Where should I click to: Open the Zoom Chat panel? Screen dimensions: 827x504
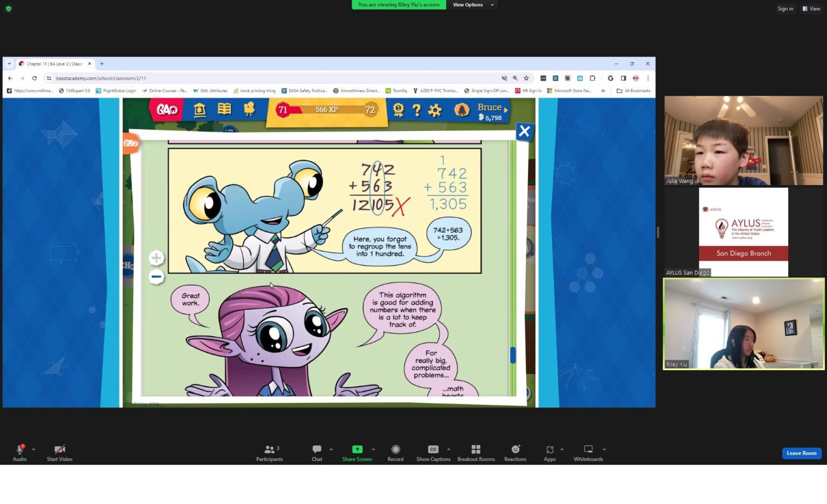(x=317, y=453)
